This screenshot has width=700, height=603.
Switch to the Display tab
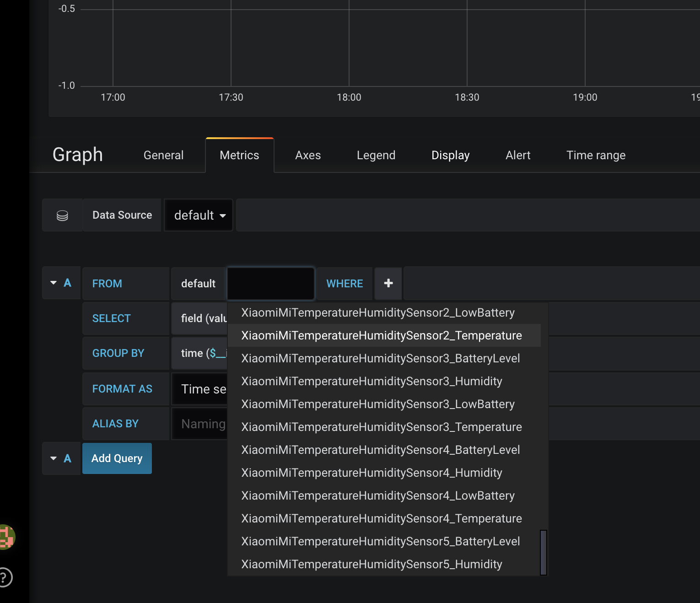(x=450, y=155)
